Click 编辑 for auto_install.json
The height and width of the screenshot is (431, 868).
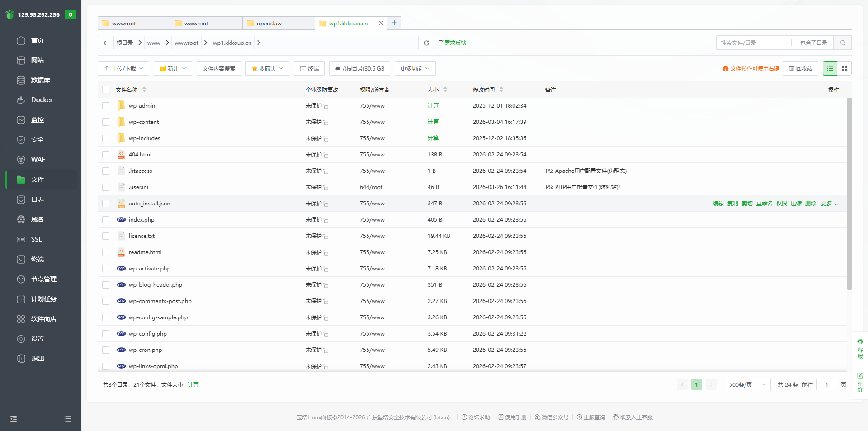718,204
